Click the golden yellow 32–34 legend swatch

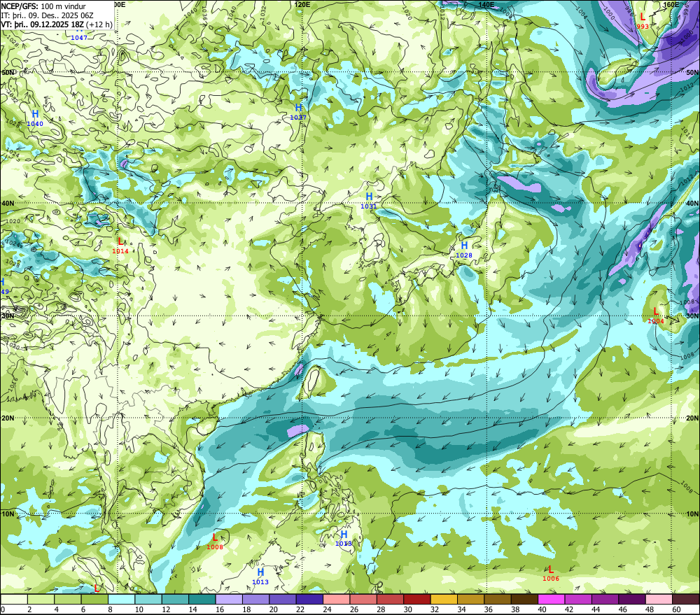click(x=444, y=599)
